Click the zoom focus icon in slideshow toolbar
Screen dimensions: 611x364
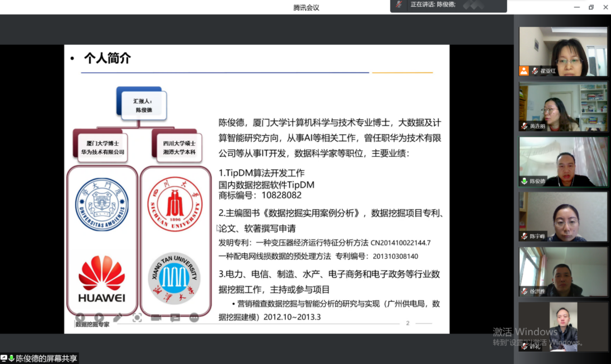[x=137, y=318]
